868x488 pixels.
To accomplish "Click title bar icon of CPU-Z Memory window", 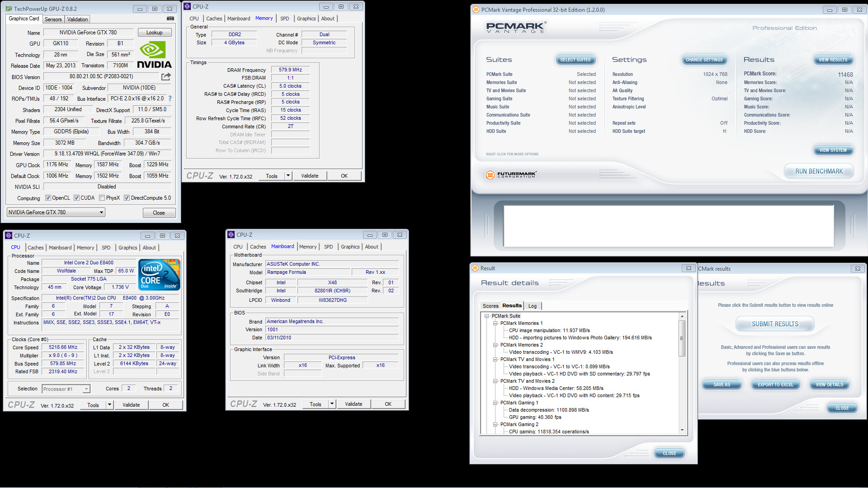I will tap(188, 6).
